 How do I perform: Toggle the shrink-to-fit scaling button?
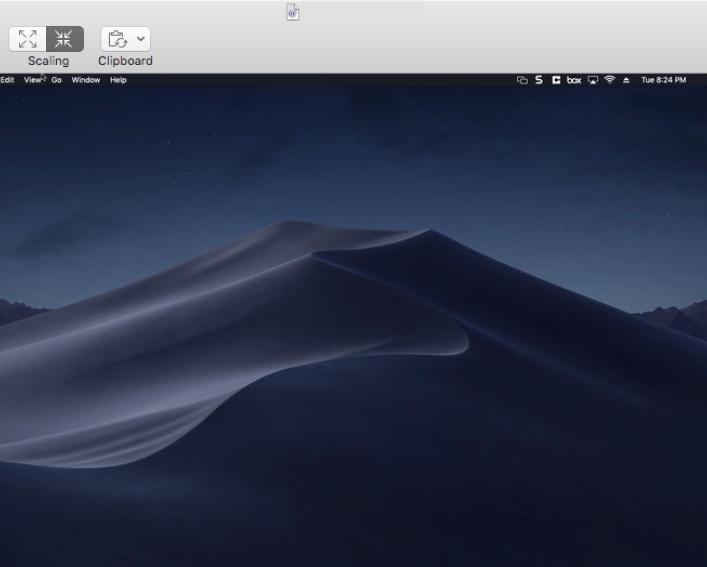click(65, 39)
